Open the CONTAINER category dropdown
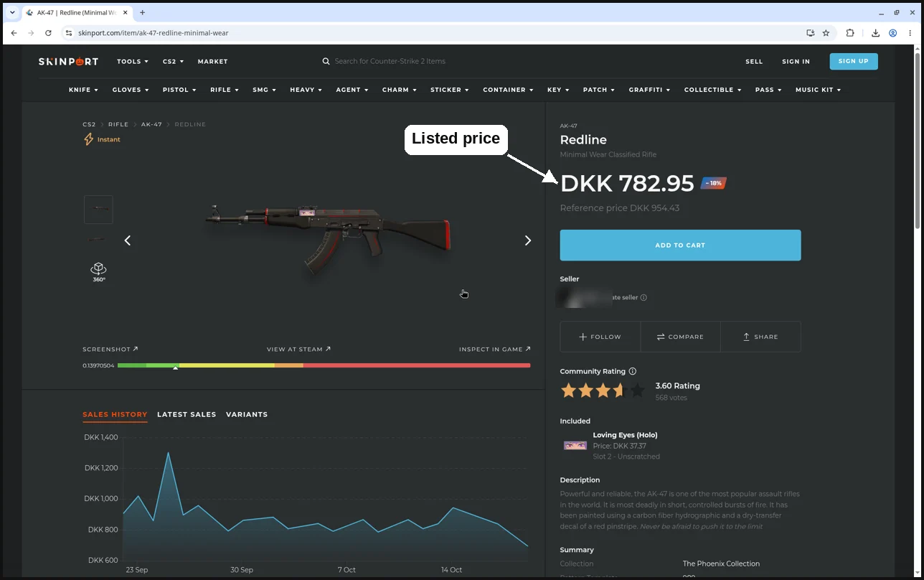 pos(508,90)
